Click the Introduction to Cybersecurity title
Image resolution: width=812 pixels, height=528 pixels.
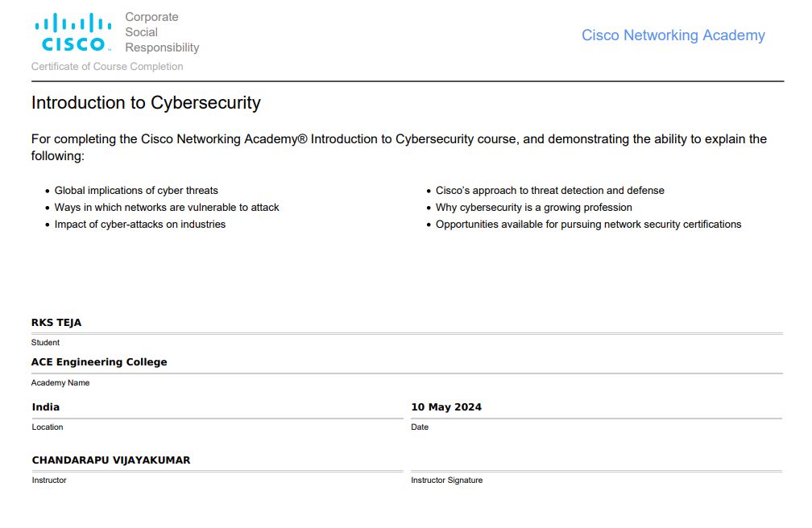pyautogui.click(x=146, y=102)
